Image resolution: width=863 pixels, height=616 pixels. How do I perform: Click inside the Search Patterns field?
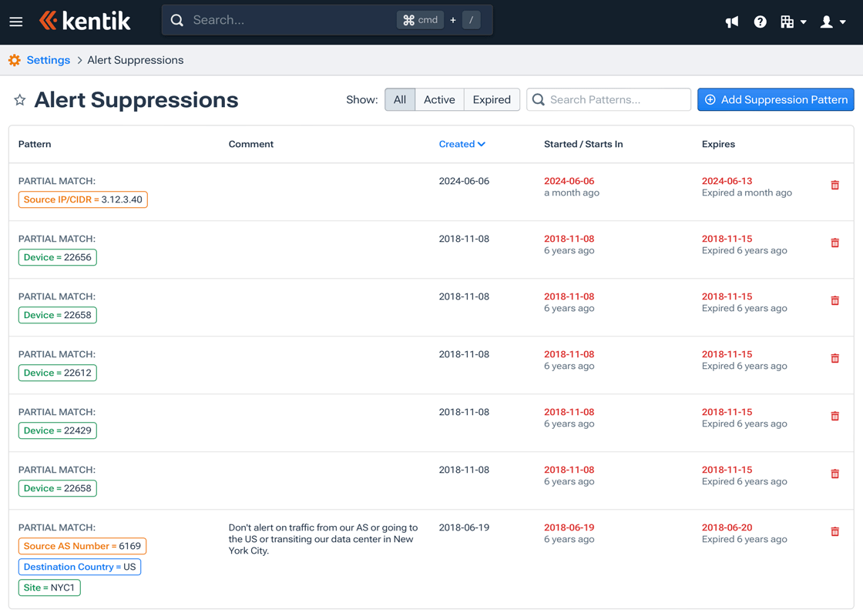(609, 99)
